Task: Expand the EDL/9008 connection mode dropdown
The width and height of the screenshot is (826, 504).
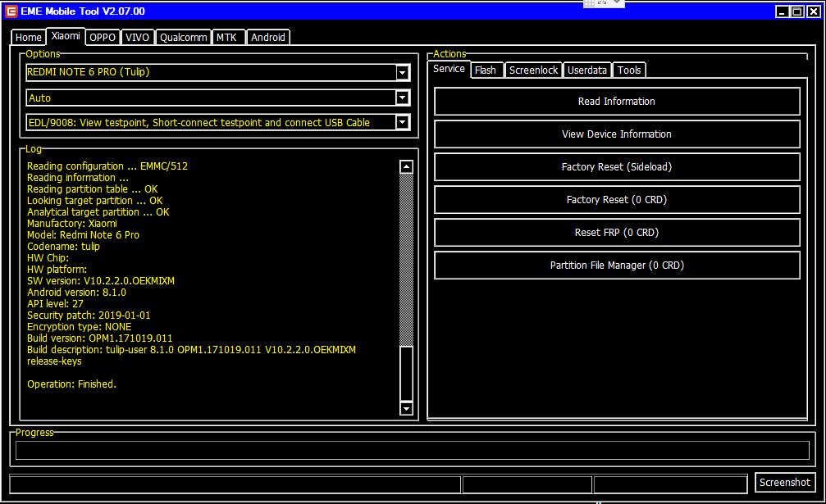Action: 402,122
